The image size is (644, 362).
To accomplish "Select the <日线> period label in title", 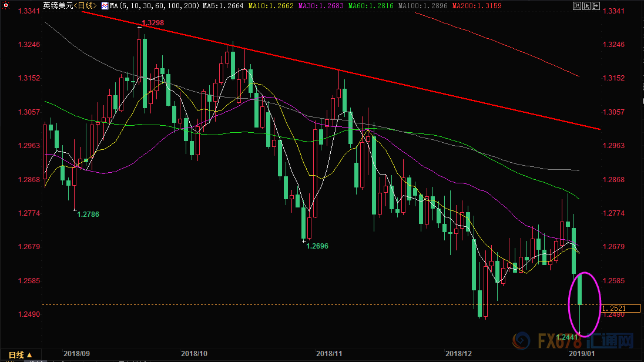I will click(85, 6).
